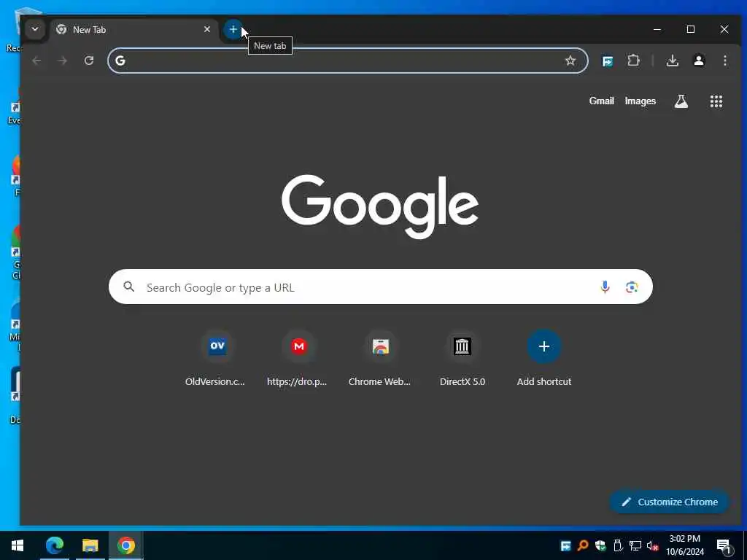Viewport: 747px width, 560px height.
Task: Open the orange magnifier tray icon
Action: point(582,545)
